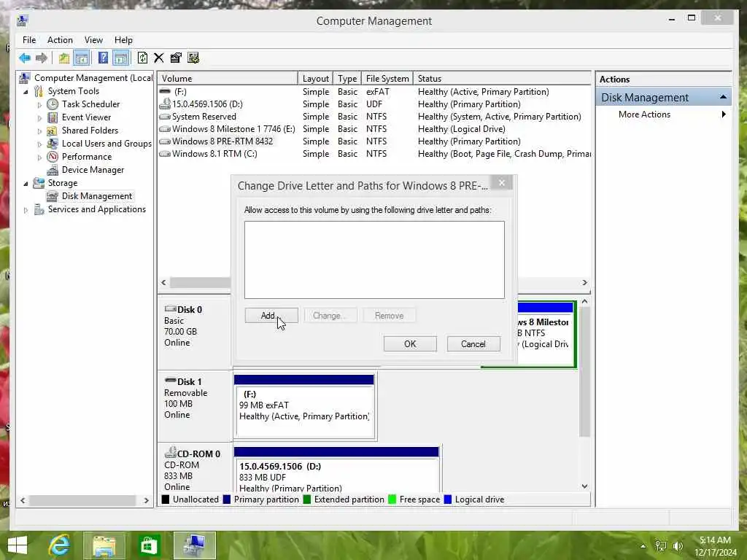Select the 15.0.4569.1506 (D:) volume row
This screenshot has height=560, width=747.
click(x=374, y=104)
